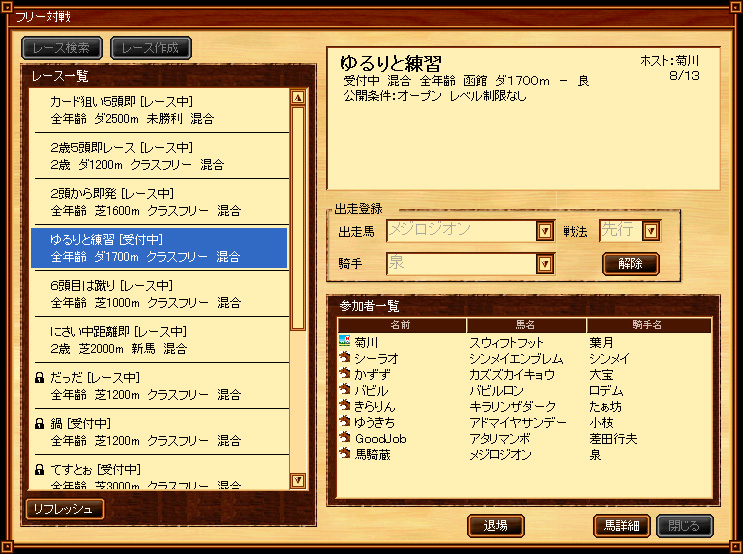Select the 2頭から即発 race entry
Screen dimensions: 743x554
click(161, 202)
